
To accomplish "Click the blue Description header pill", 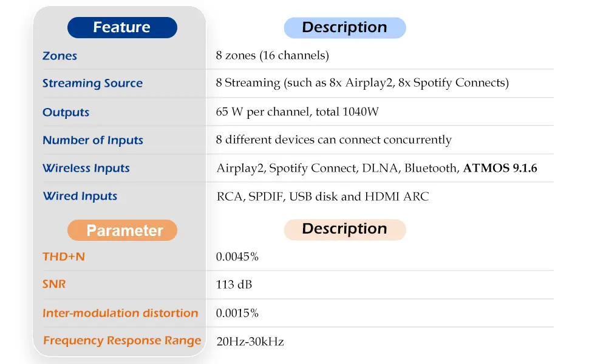I will pos(344,28).
